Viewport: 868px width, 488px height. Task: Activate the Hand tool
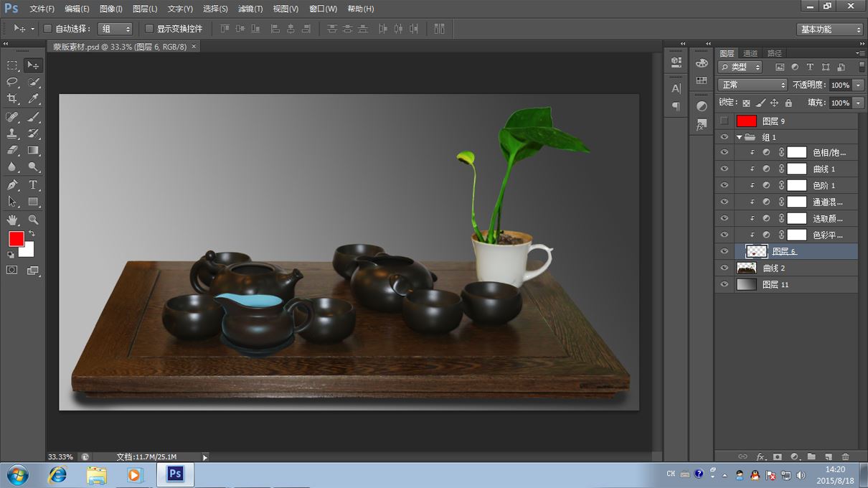[x=12, y=220]
